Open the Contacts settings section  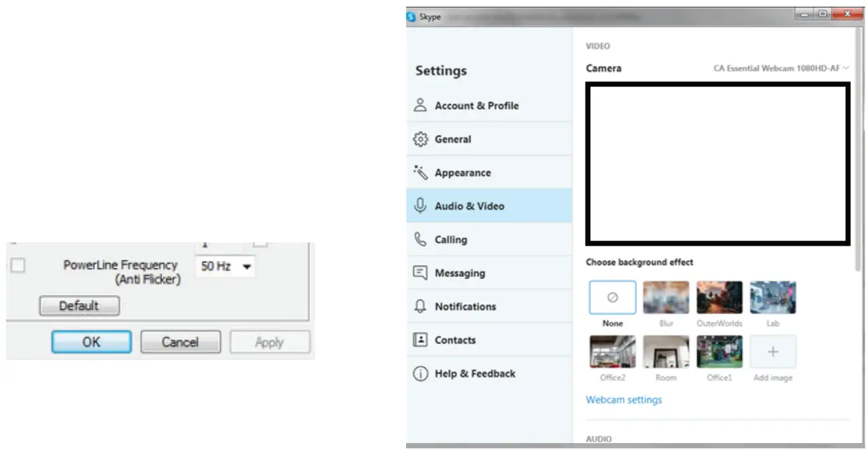click(455, 340)
